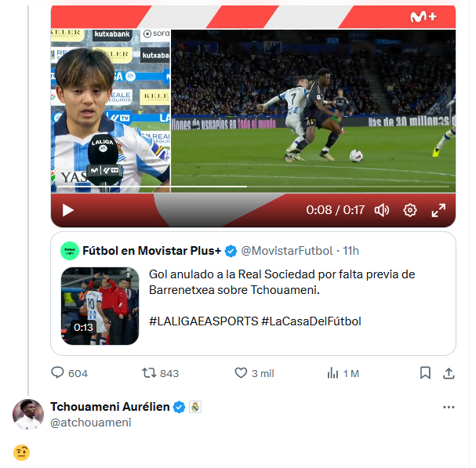The height and width of the screenshot is (468, 476).
Task: Open Tchouameni Aurélien's profile picture
Action: [28, 415]
